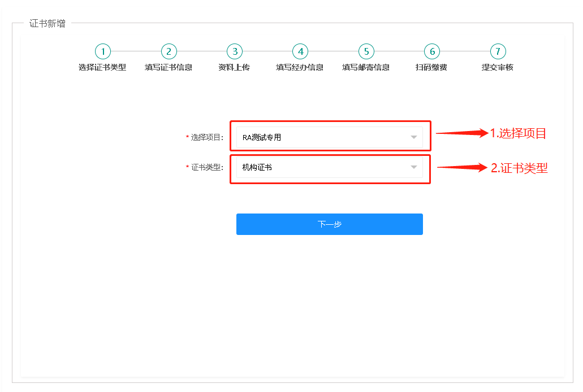The image size is (583, 392).
Task: Click the red 1.选择项目 annotation text
Action: 518,134
